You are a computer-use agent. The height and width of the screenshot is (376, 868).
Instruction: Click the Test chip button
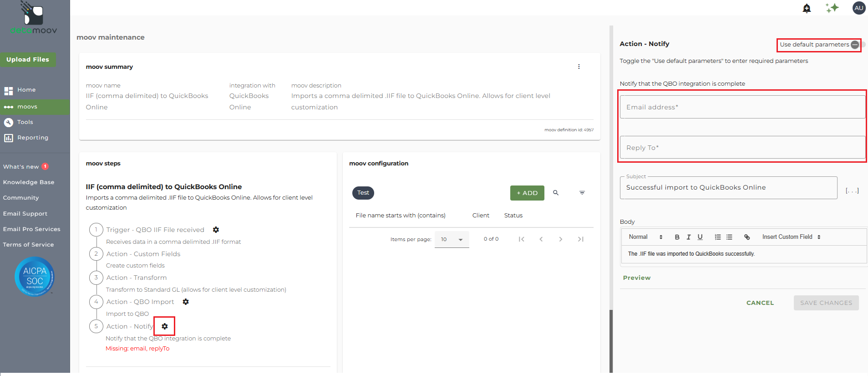point(363,193)
